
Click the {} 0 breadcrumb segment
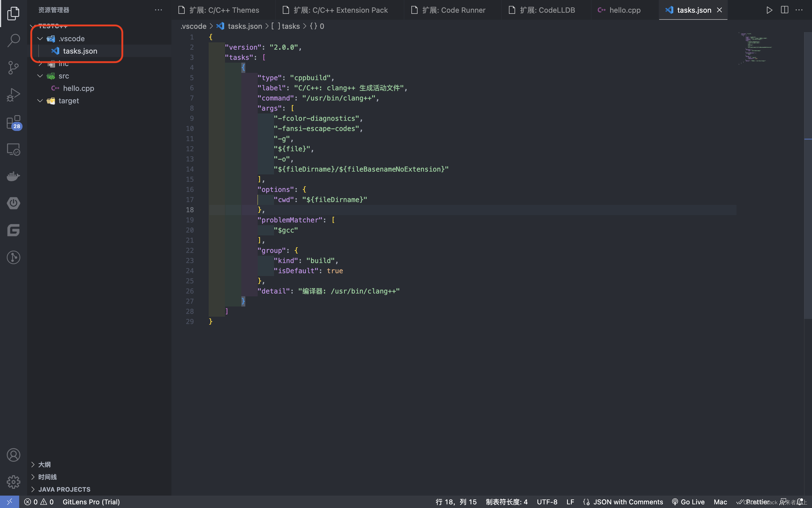[x=317, y=26]
